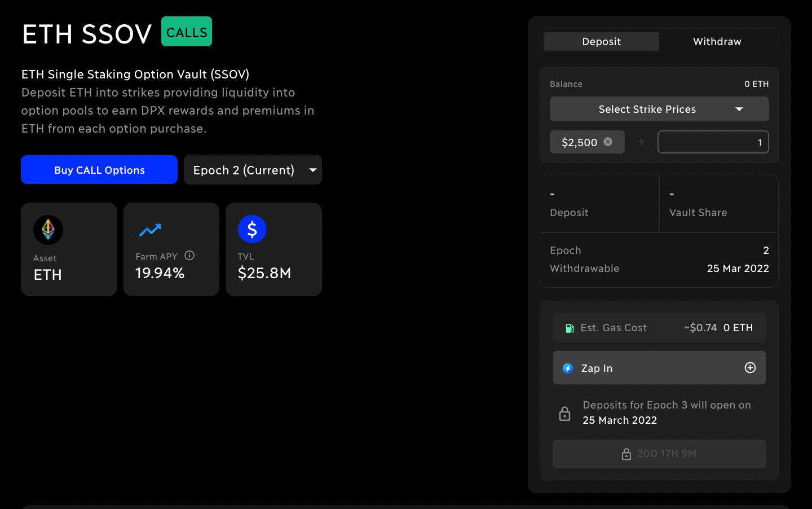Click the ETH SSOV page title
The image size is (812, 509).
(x=87, y=34)
